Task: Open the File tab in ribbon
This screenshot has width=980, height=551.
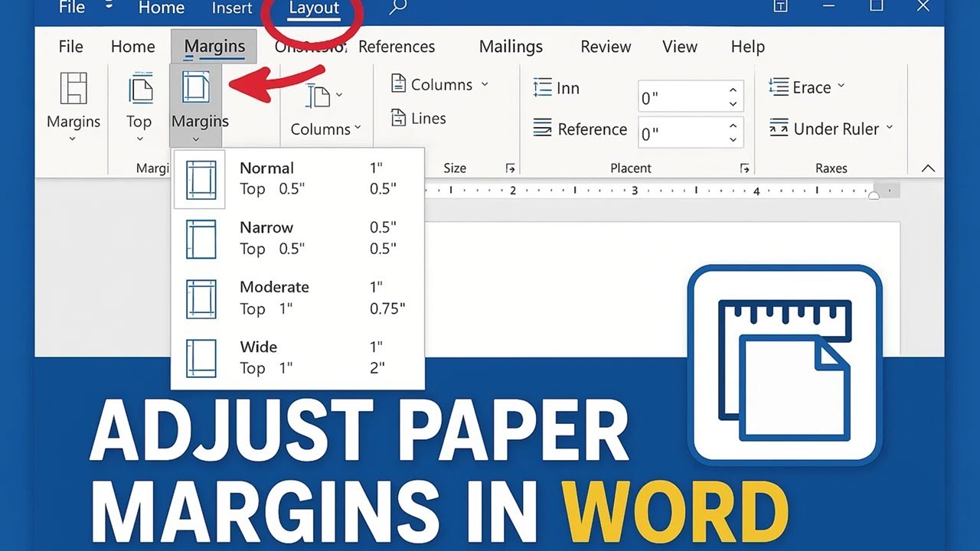Action: pyautogui.click(x=71, y=47)
